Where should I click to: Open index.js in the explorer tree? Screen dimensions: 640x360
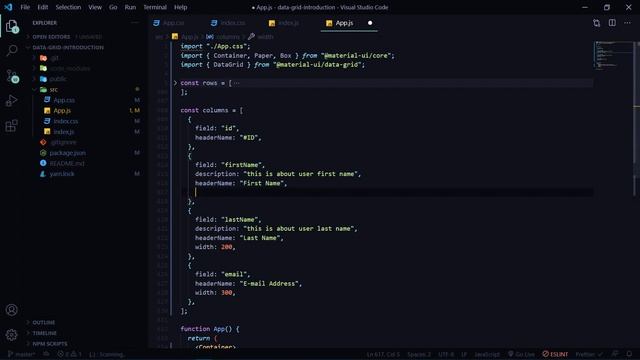point(64,132)
